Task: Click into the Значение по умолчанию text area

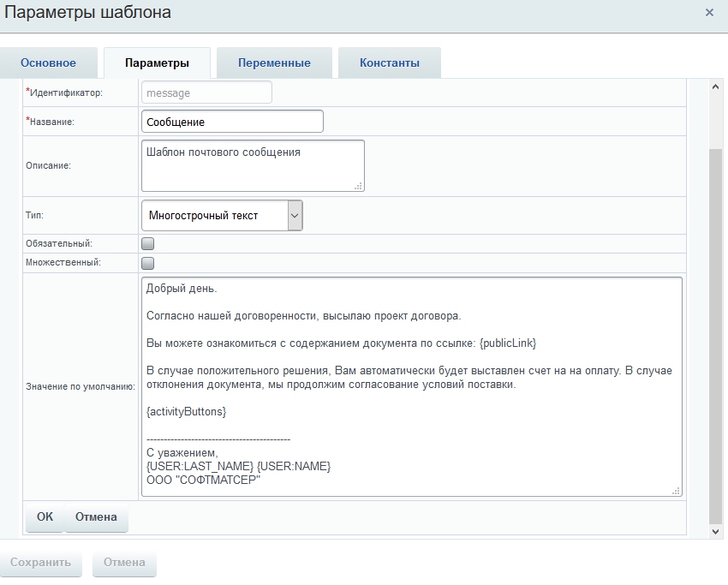Action: coord(411,385)
